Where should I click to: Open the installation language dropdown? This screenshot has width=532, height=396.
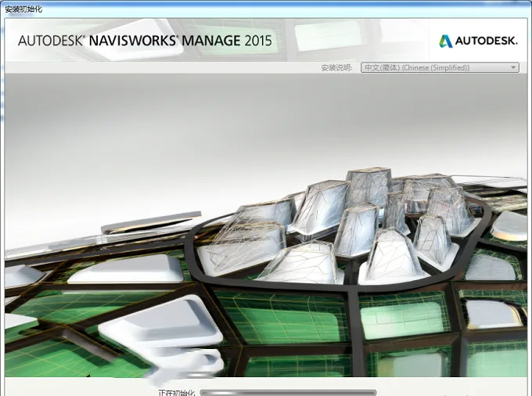click(x=440, y=67)
